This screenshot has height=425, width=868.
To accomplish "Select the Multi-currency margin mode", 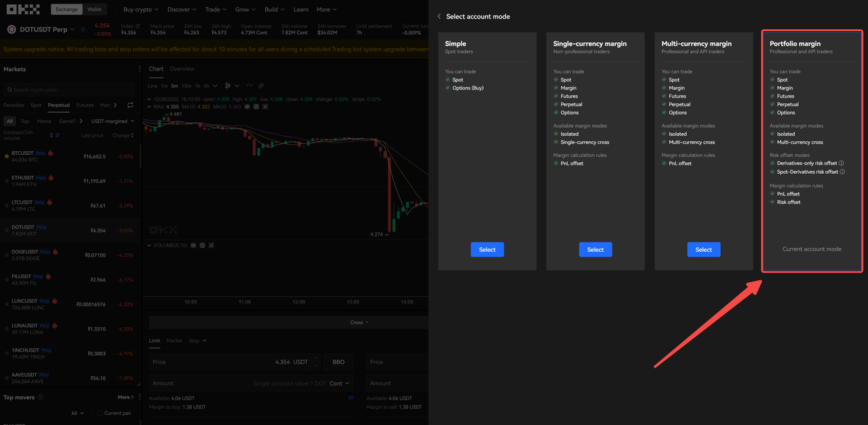I will tap(704, 250).
